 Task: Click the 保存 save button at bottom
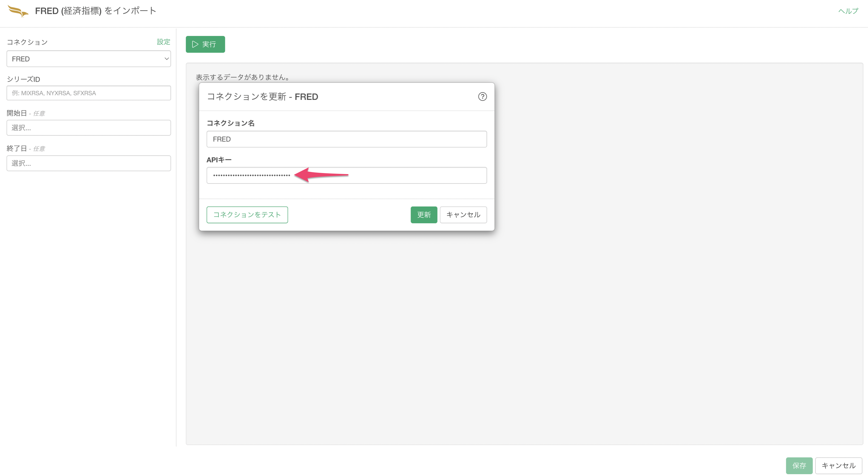799,466
